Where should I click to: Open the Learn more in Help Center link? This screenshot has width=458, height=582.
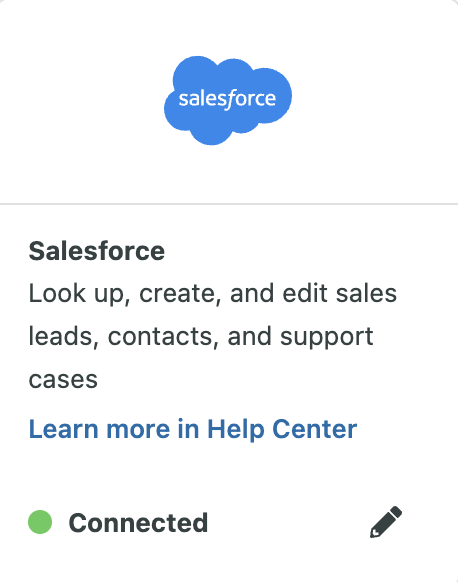pos(193,429)
